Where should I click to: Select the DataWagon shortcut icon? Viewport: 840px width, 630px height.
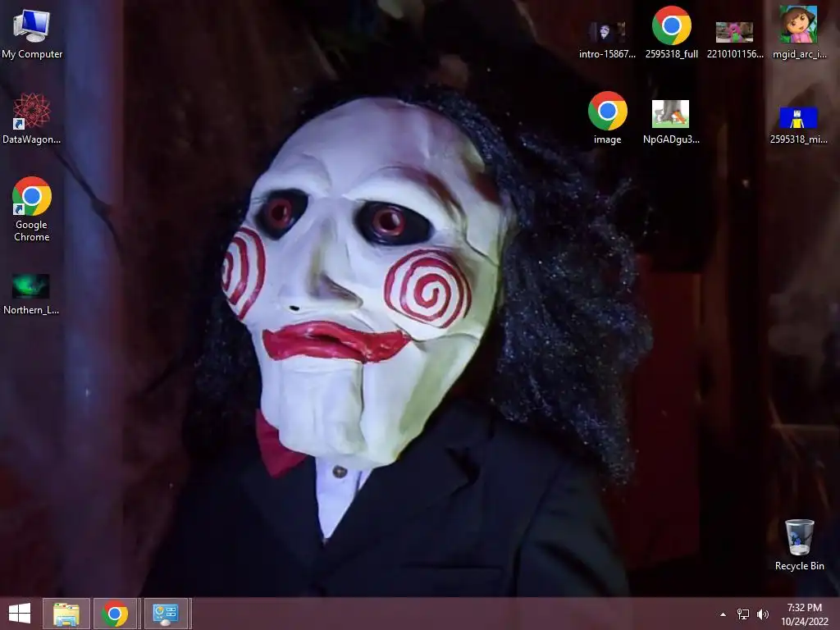click(x=32, y=118)
